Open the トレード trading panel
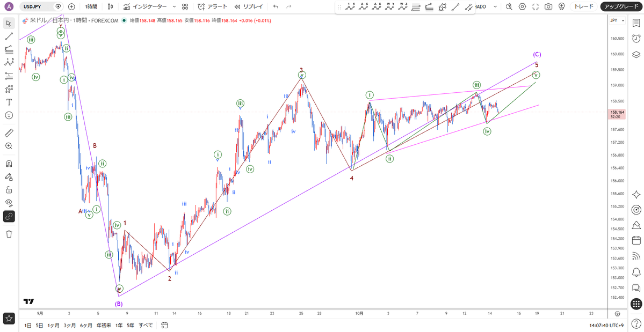Image resolution: width=644 pixels, height=332 pixels. point(584,6)
